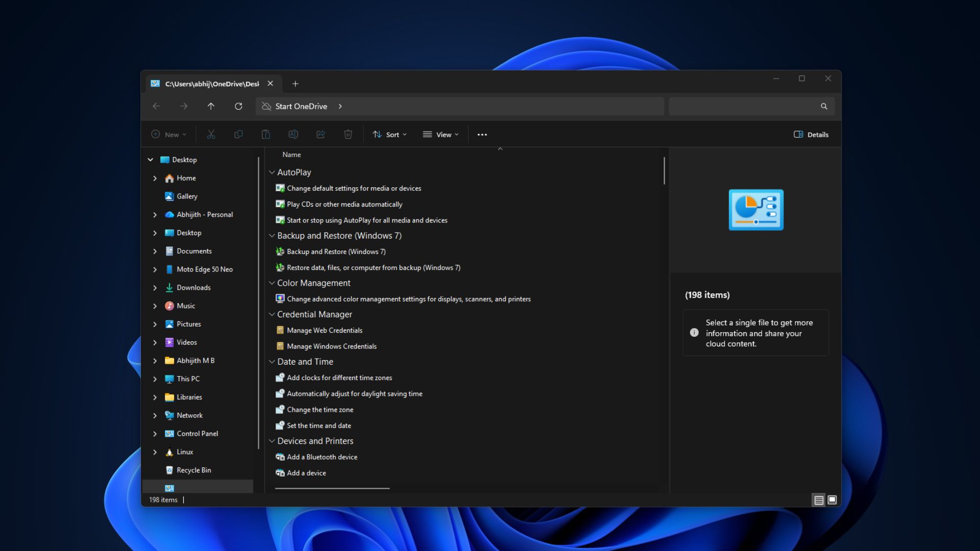Open the New dropdown
980x551 pixels.
click(x=169, y=135)
